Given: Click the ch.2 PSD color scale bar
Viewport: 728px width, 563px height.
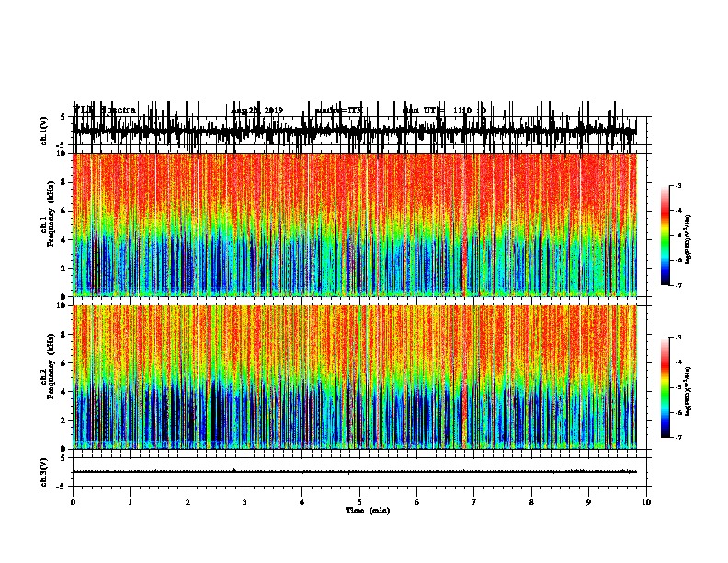Looking at the screenshot, I should point(665,387).
